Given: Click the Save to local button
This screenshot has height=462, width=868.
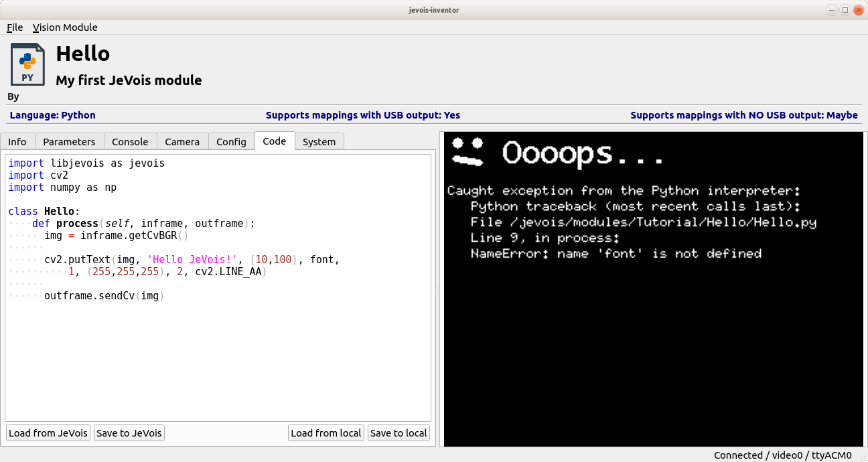Looking at the screenshot, I should tap(399, 433).
